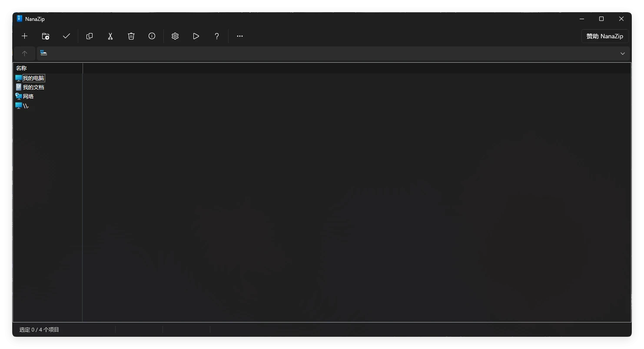Image resolution: width=644 pixels, height=349 pixels.
Task: Open the three-dots more menu
Action: click(x=240, y=36)
